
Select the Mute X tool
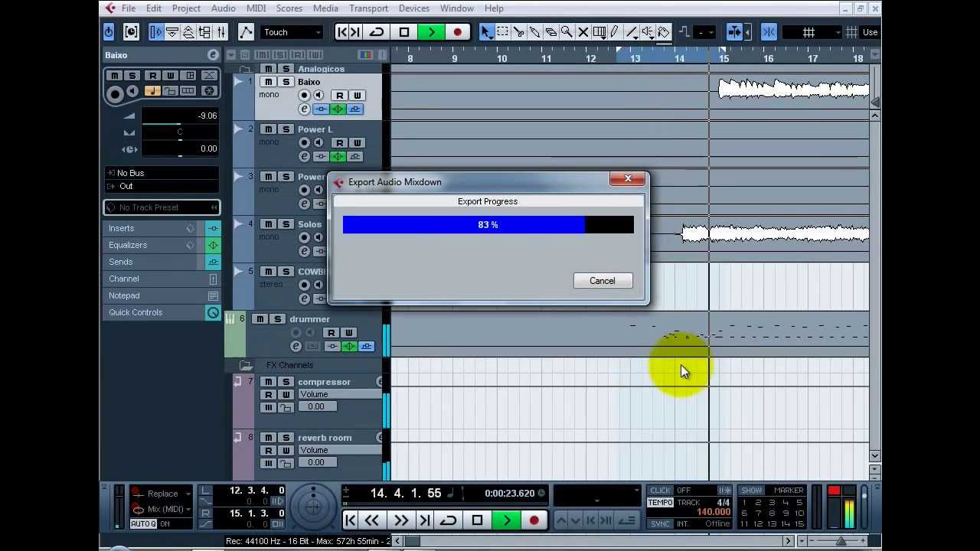tap(583, 32)
